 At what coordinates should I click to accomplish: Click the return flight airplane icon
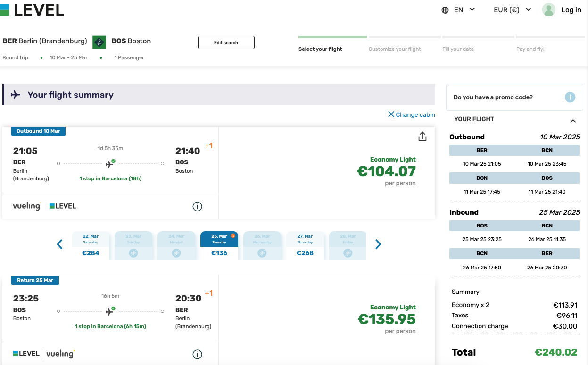pyautogui.click(x=110, y=311)
